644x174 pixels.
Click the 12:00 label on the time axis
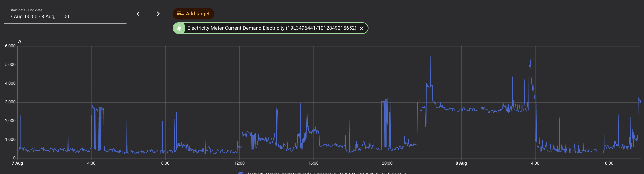[239, 163]
